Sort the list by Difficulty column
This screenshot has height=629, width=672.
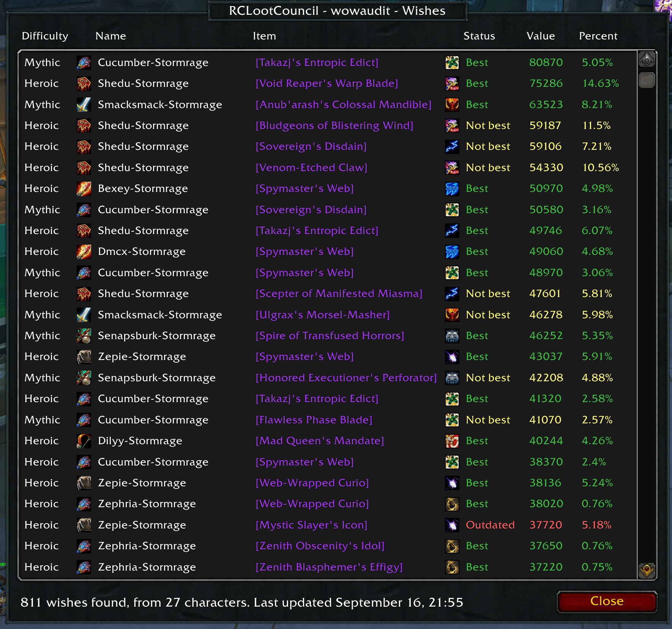coord(45,36)
